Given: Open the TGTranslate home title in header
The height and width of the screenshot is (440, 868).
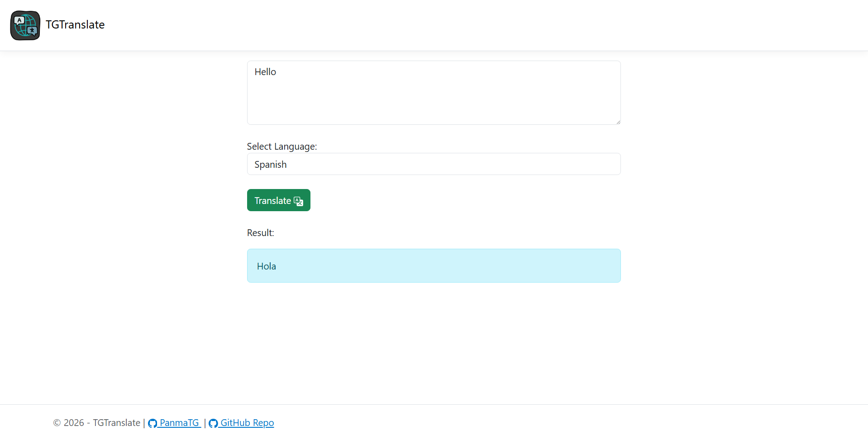Looking at the screenshot, I should (75, 25).
